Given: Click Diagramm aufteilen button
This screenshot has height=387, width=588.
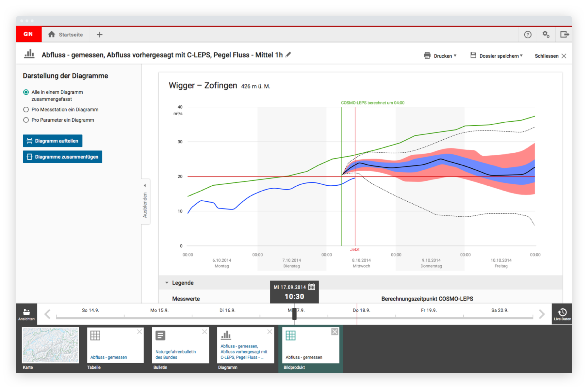Looking at the screenshot, I should [x=53, y=141].
